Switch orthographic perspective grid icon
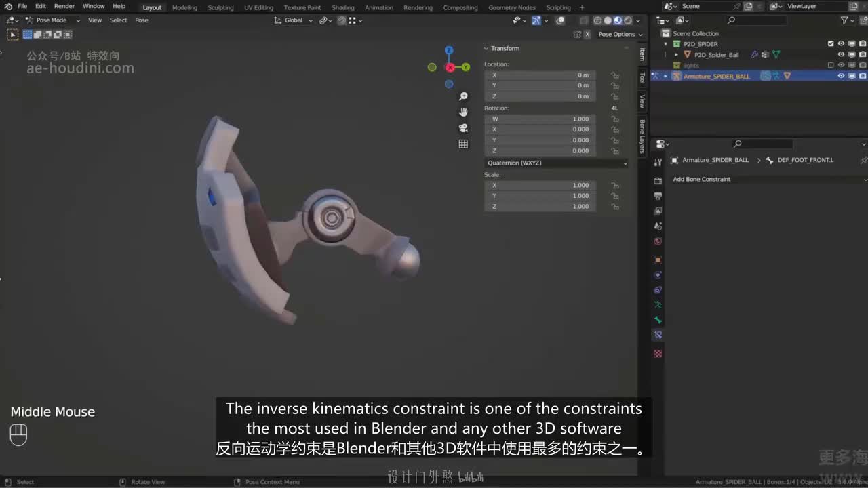The image size is (868, 488). point(463,144)
